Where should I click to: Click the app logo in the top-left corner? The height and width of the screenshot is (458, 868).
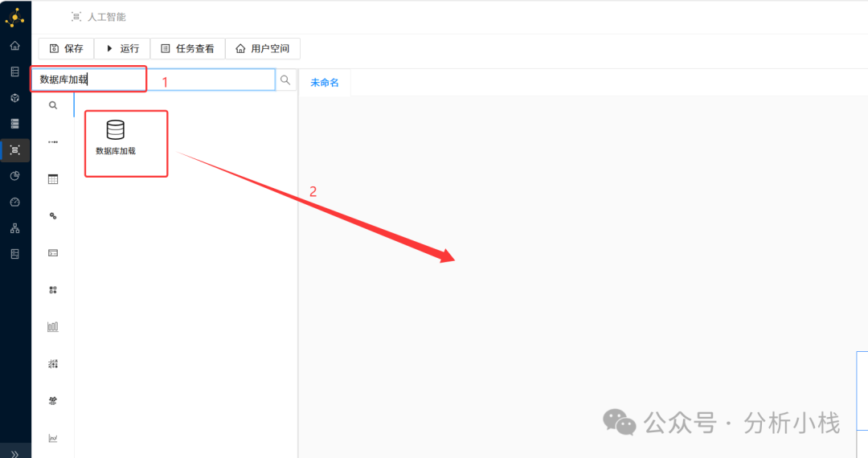point(15,18)
